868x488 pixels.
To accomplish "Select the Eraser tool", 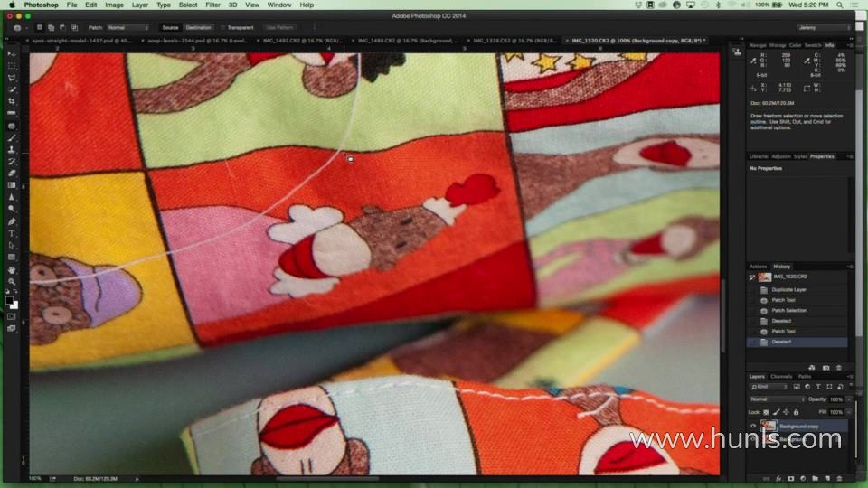I will pos(12,174).
